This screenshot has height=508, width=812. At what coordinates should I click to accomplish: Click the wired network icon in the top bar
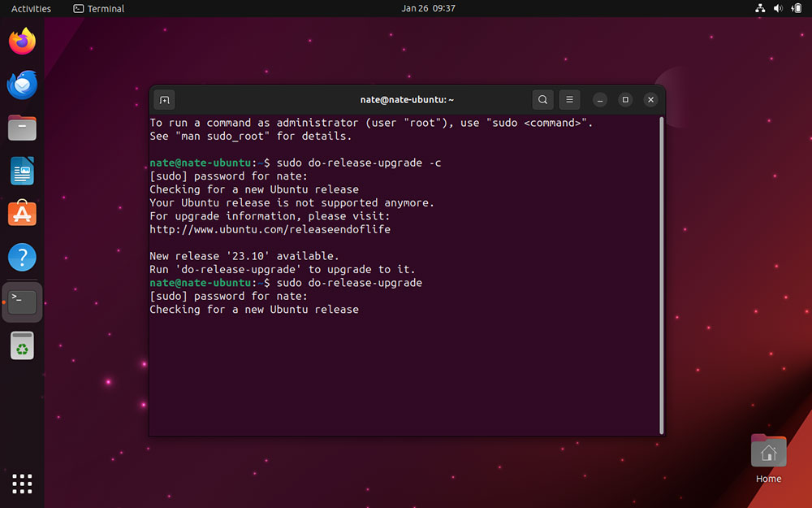coord(760,8)
